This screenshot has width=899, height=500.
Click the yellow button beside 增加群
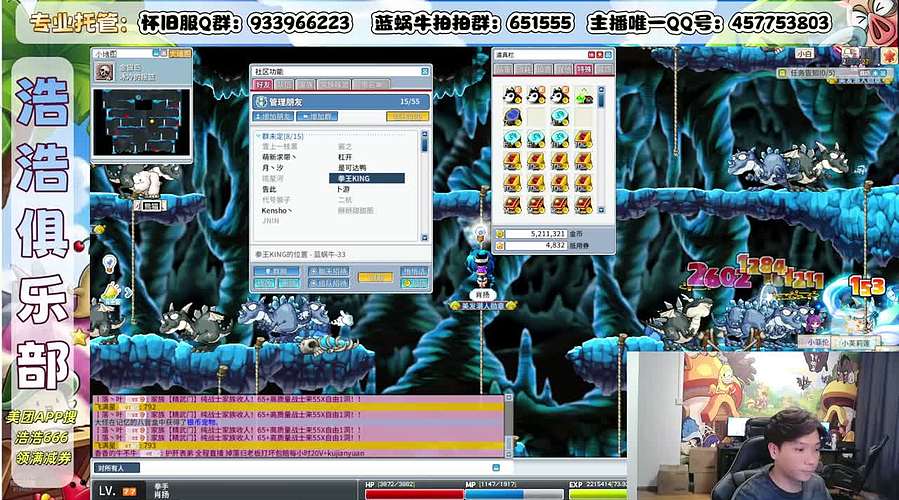point(408,116)
